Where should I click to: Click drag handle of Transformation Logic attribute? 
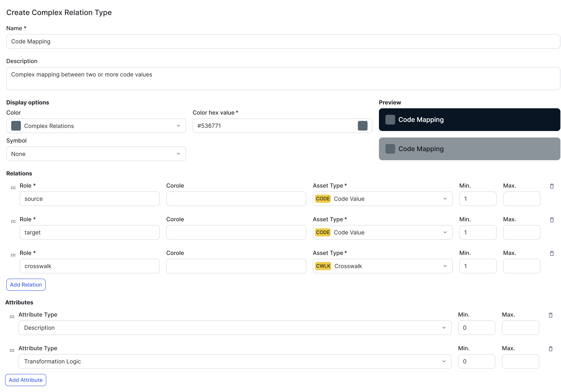tap(12, 350)
